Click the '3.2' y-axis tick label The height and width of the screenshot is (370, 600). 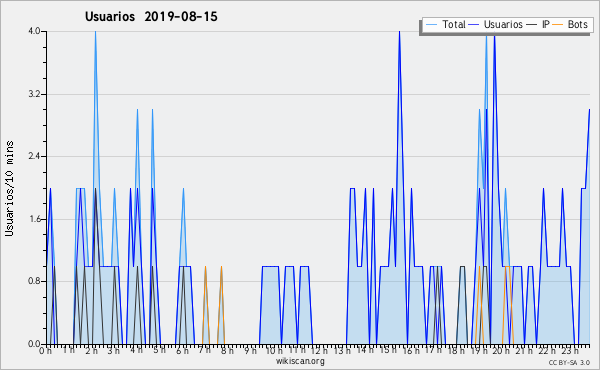click(34, 94)
